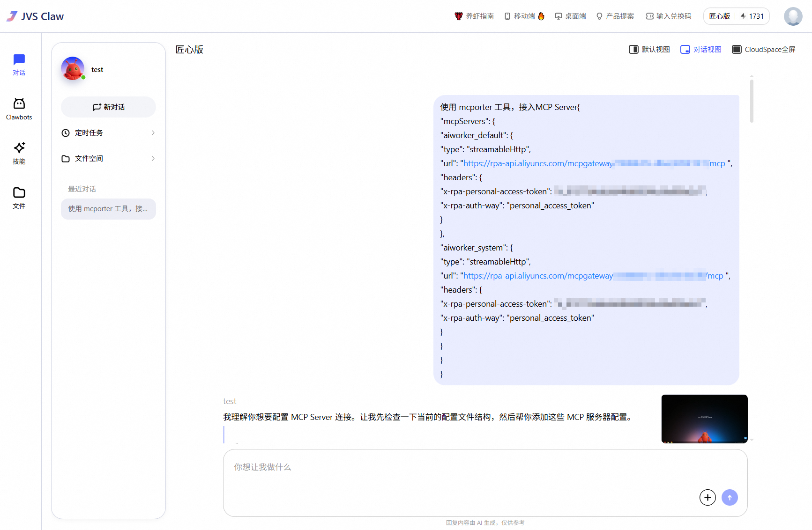Switch to 默认视图 default view

coord(649,50)
